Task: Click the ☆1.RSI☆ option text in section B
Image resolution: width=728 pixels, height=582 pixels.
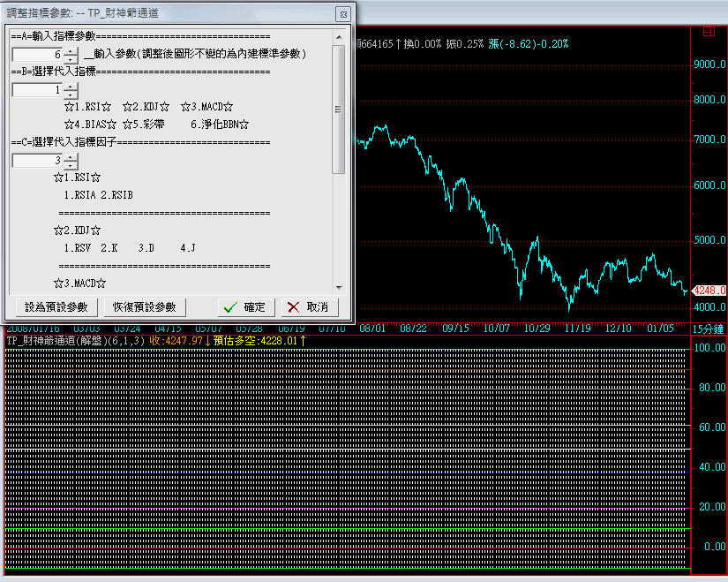Action: [87, 107]
